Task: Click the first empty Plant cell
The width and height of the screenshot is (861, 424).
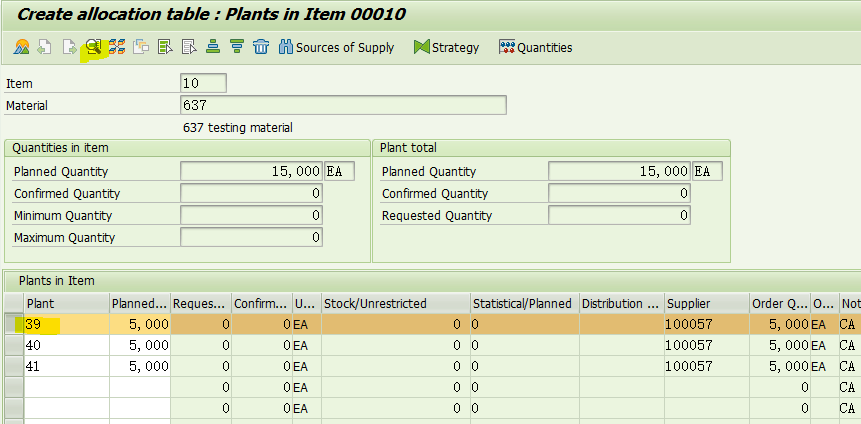Action: pos(67,387)
